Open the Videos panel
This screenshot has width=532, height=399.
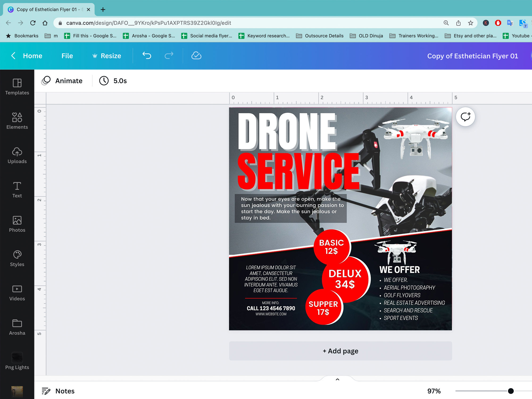[x=17, y=293]
